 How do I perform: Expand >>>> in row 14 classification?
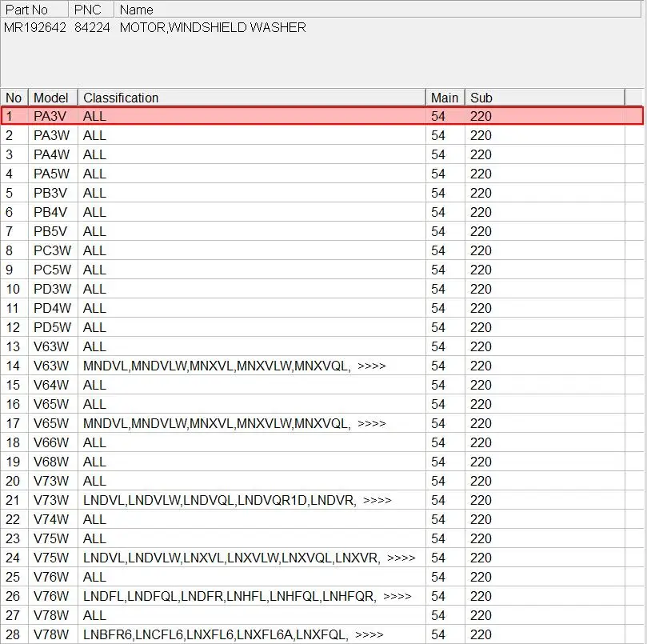[371, 366]
